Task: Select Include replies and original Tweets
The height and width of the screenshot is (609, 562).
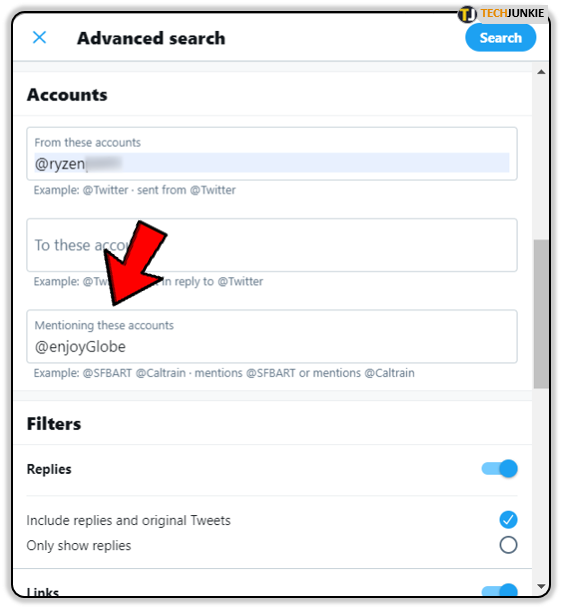Action: tap(508, 520)
